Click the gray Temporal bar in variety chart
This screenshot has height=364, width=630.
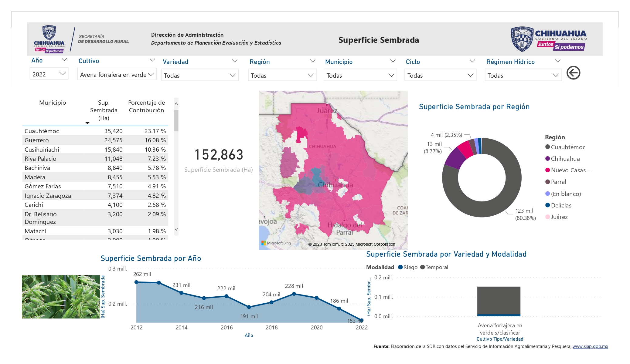click(x=499, y=300)
